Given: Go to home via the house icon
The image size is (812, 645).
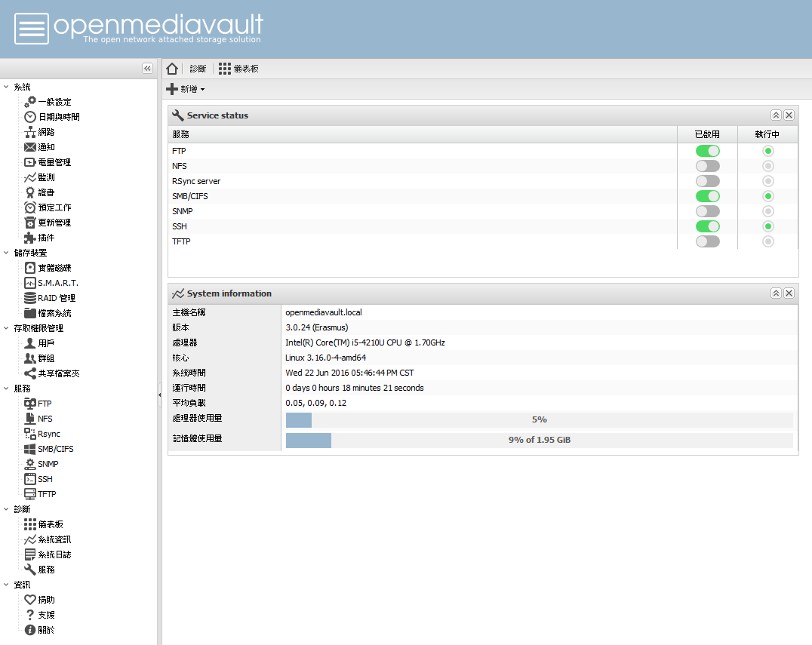Looking at the screenshot, I should click(x=173, y=69).
